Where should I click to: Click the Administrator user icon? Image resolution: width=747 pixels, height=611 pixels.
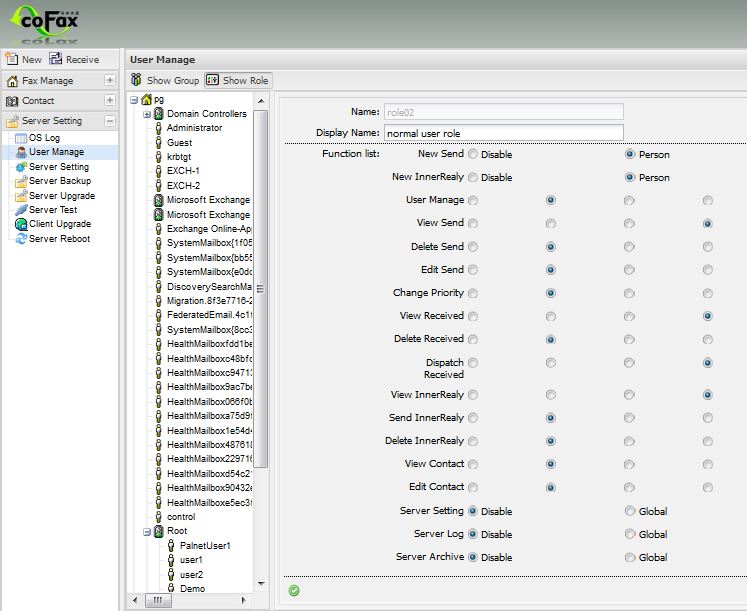click(x=159, y=128)
